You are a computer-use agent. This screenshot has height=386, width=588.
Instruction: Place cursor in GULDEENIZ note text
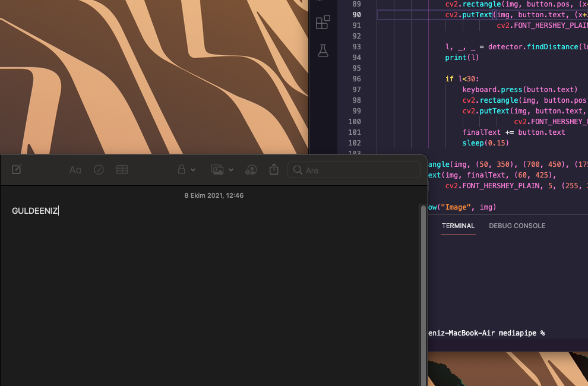35,211
